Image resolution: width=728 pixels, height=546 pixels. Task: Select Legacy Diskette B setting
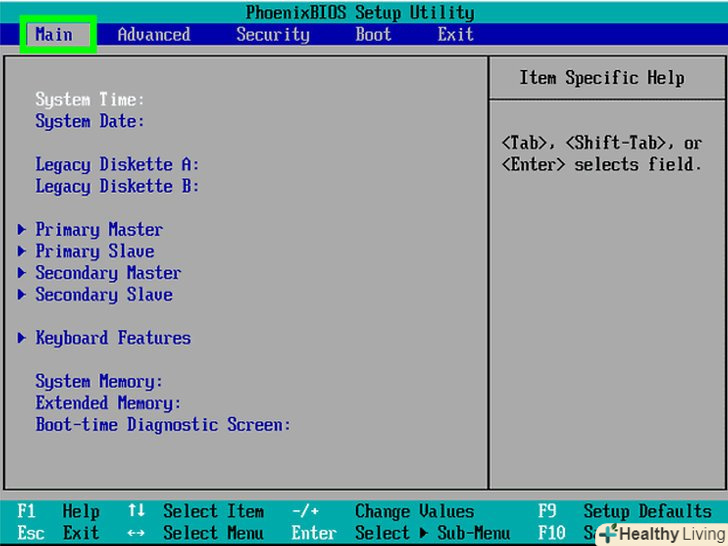coord(117,186)
